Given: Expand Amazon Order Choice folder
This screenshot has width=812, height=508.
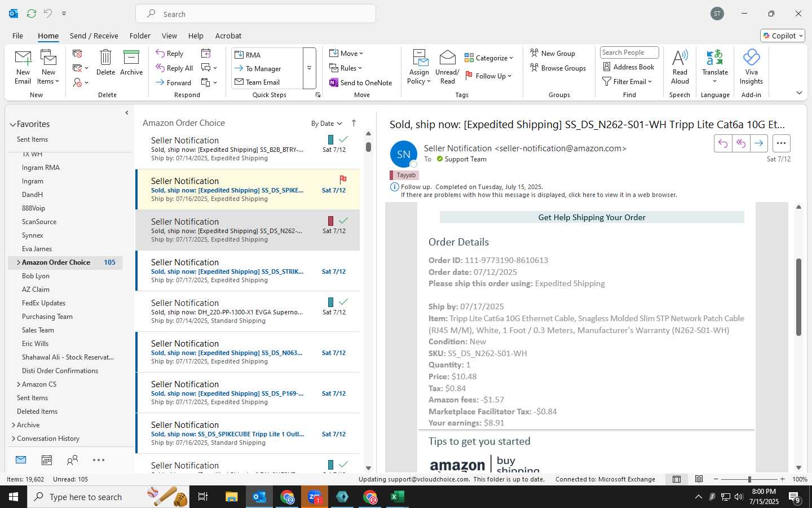Looking at the screenshot, I should (19, 262).
